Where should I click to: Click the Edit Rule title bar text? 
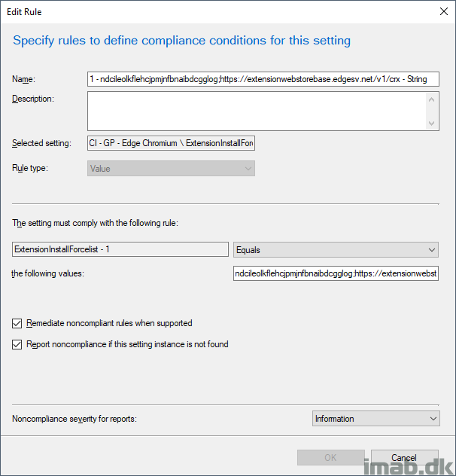click(24, 12)
